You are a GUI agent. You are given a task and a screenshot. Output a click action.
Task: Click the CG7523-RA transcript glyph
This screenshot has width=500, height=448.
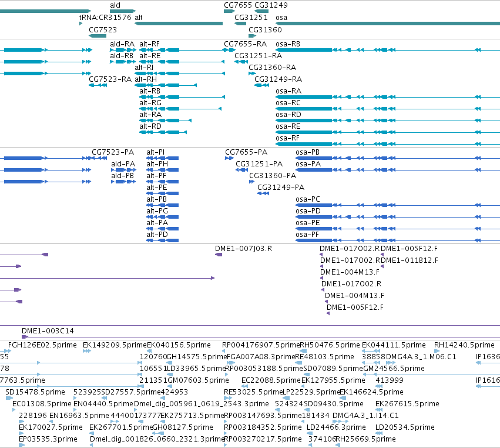click(x=98, y=85)
